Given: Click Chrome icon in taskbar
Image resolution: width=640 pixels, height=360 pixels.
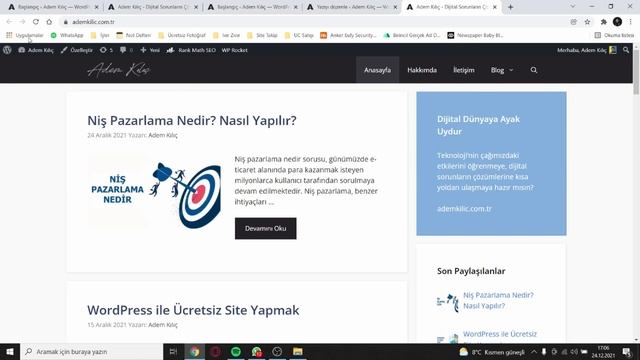Looking at the screenshot, I should click(195, 351).
